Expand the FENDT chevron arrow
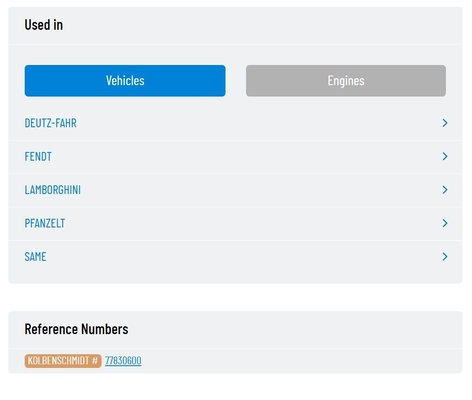Screen dimensions: 472x400 [x=445, y=156]
